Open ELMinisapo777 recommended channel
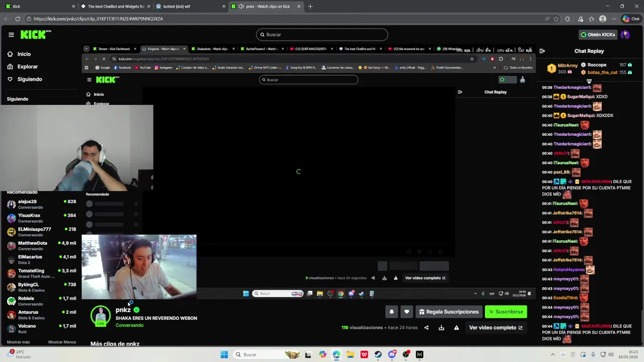The image size is (644, 362). click(x=41, y=232)
